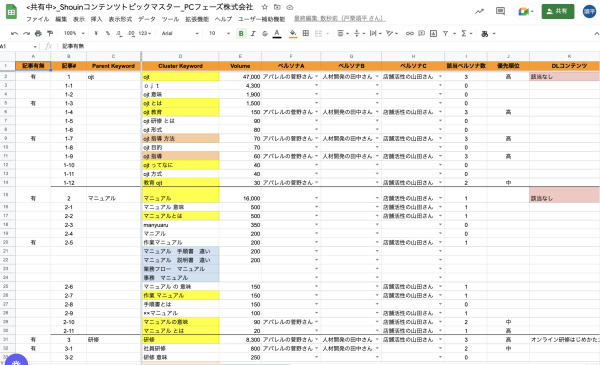Click the filter icon
This screenshot has height=365, width=600.
click(445, 34)
